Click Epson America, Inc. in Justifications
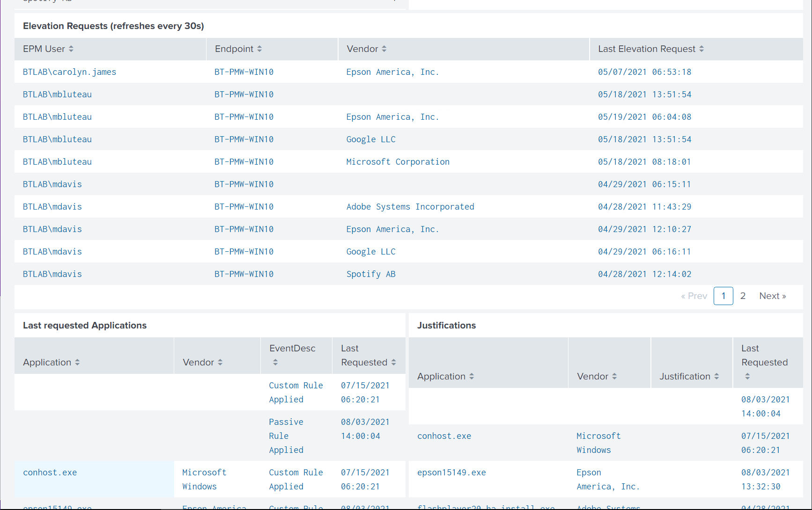This screenshot has width=812, height=510. 608,479
